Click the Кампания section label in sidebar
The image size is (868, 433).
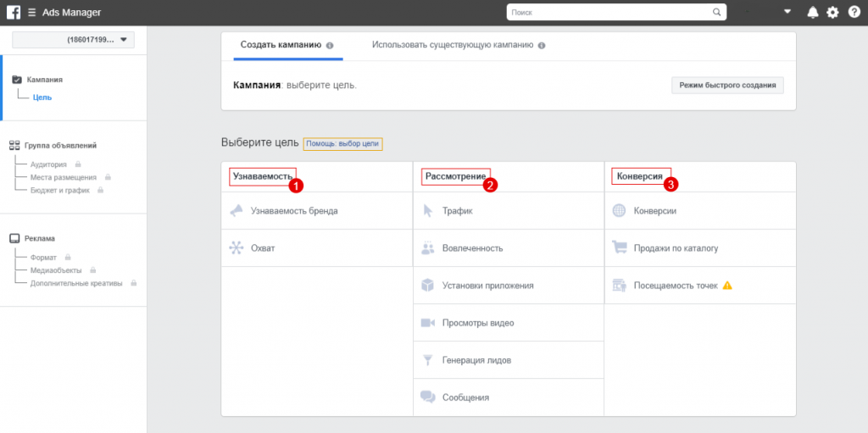click(45, 80)
